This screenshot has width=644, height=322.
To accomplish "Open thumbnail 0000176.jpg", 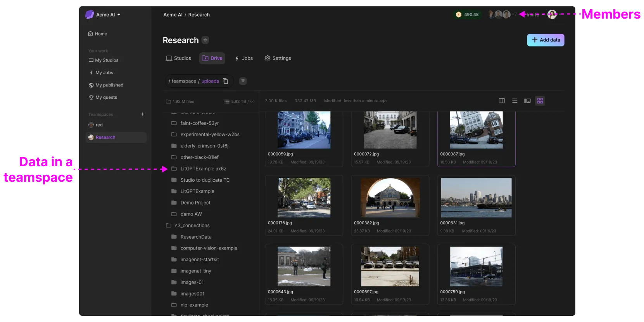I will (x=304, y=198).
